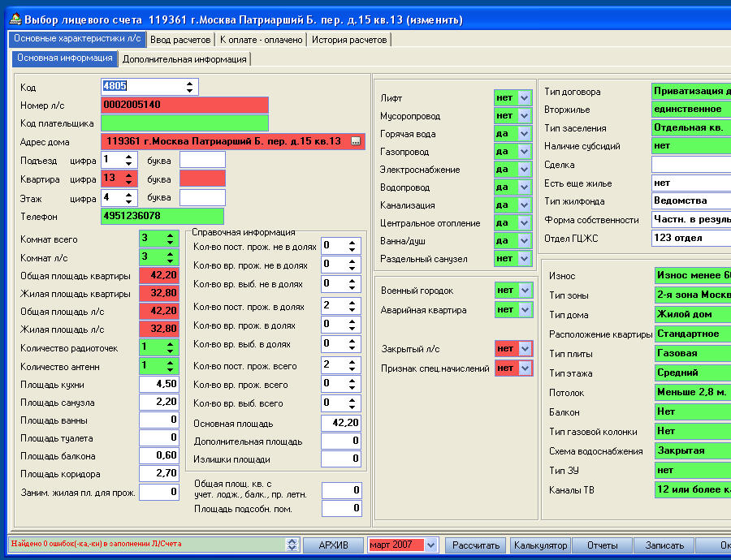Select the Основная информация subtab
Image resolution: width=731 pixels, height=560 pixels.
click(65, 58)
